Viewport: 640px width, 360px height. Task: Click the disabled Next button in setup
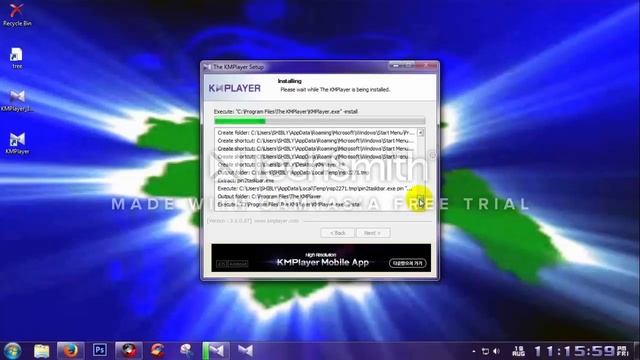click(x=373, y=233)
